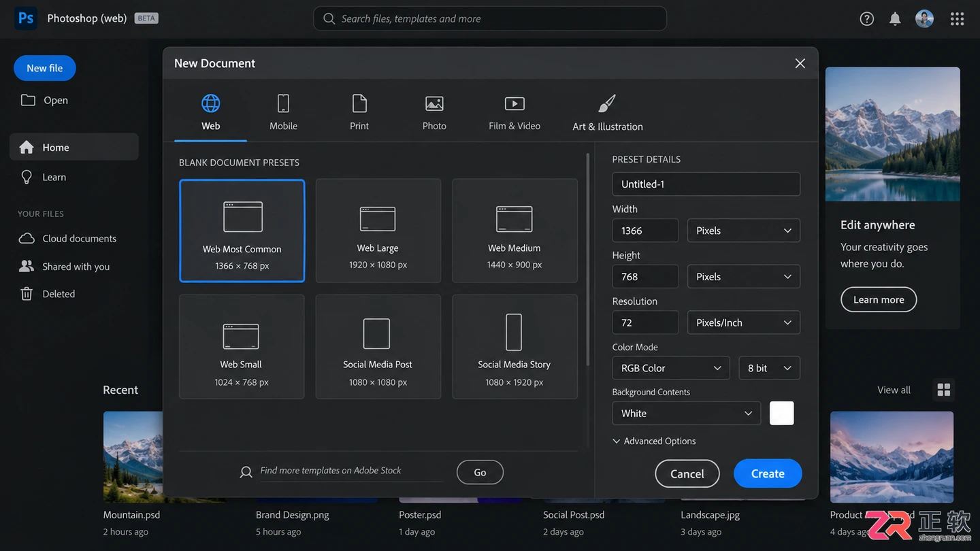The image size is (980, 551).
Task: Select the Social Media Story preset
Action: click(514, 347)
